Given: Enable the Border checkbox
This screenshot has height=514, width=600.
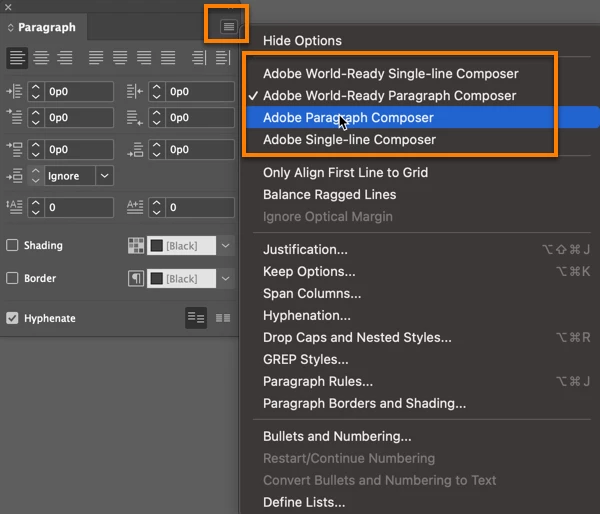Looking at the screenshot, I should tap(12, 278).
